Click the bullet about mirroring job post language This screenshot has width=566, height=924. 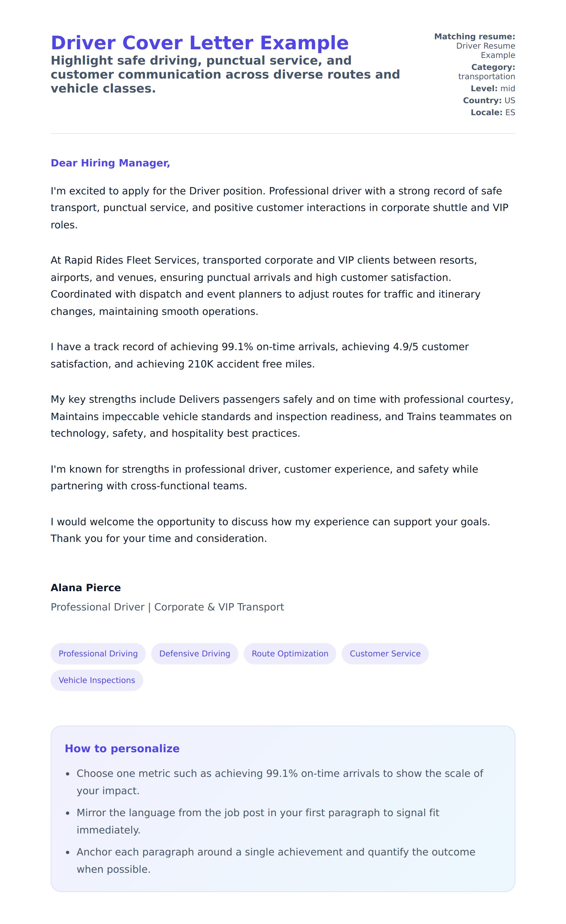(x=258, y=821)
